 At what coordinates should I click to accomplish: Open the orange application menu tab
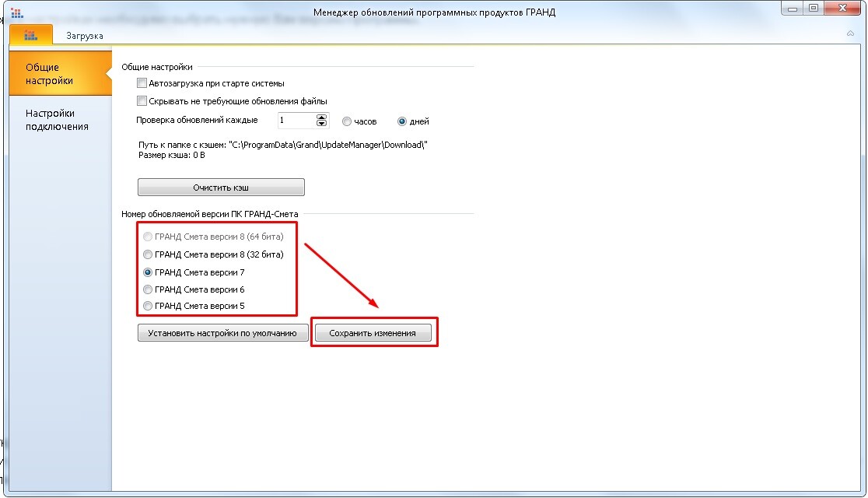pos(30,35)
